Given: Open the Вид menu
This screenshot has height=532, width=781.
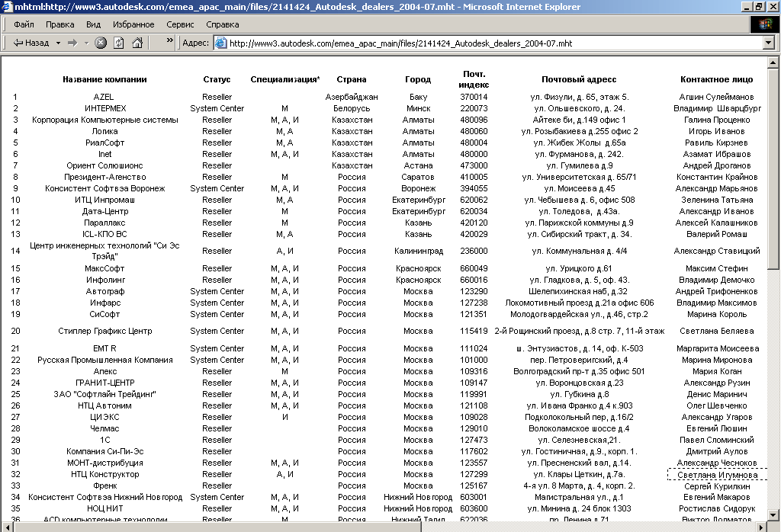Looking at the screenshot, I should pyautogui.click(x=93, y=24).
